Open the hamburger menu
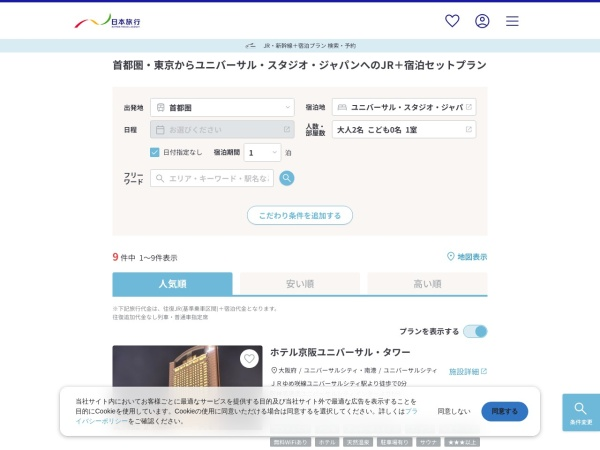The width and height of the screenshot is (600, 450). 512,21
